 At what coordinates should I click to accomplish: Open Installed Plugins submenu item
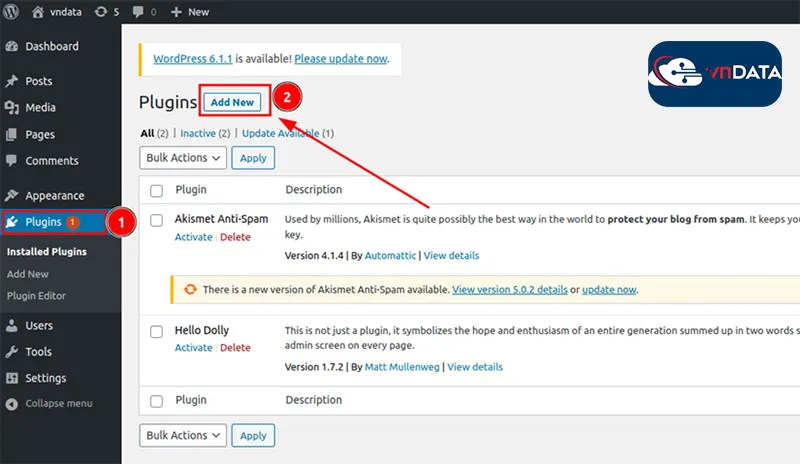pos(46,252)
